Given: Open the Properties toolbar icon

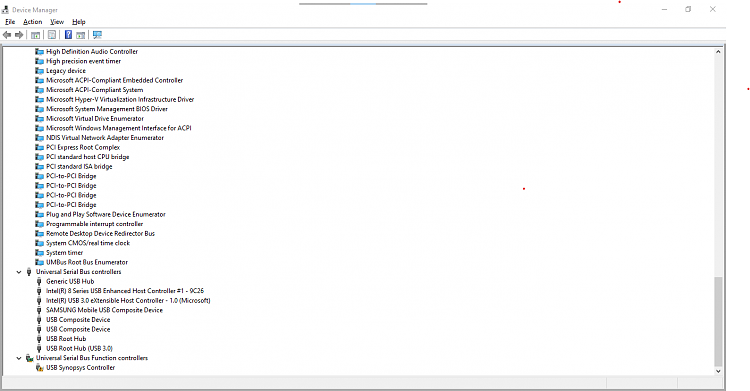Looking at the screenshot, I should click(x=52, y=34).
